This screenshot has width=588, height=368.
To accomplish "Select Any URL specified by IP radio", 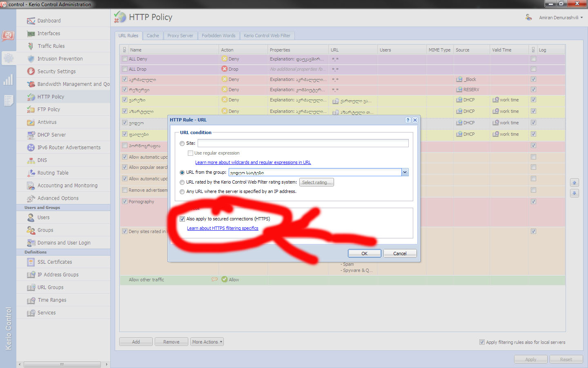I will click(182, 192).
